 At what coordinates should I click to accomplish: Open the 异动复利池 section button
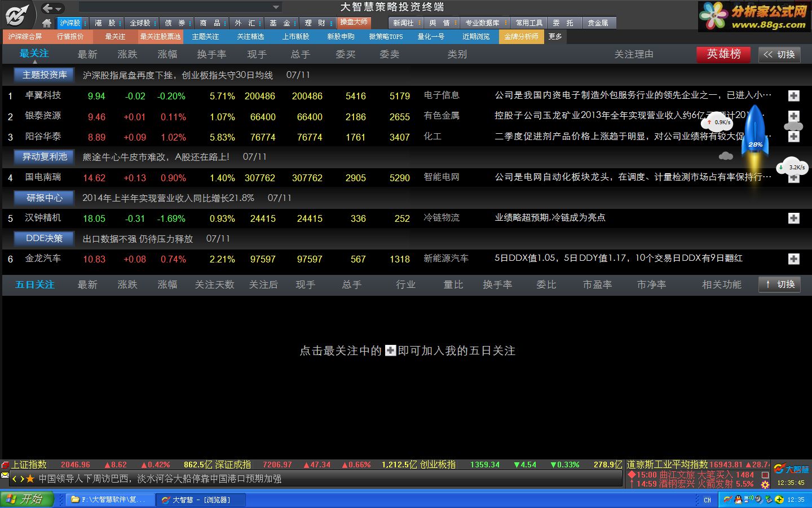(x=45, y=157)
